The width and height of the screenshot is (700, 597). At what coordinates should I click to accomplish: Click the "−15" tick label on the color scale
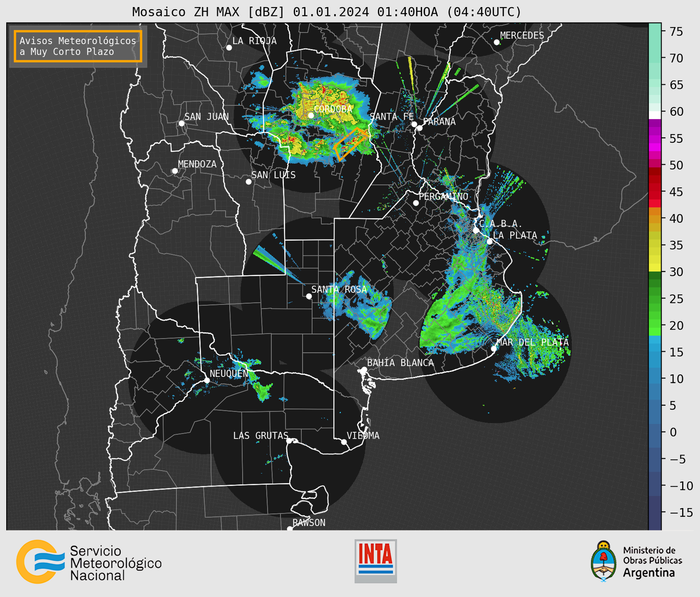point(681,512)
